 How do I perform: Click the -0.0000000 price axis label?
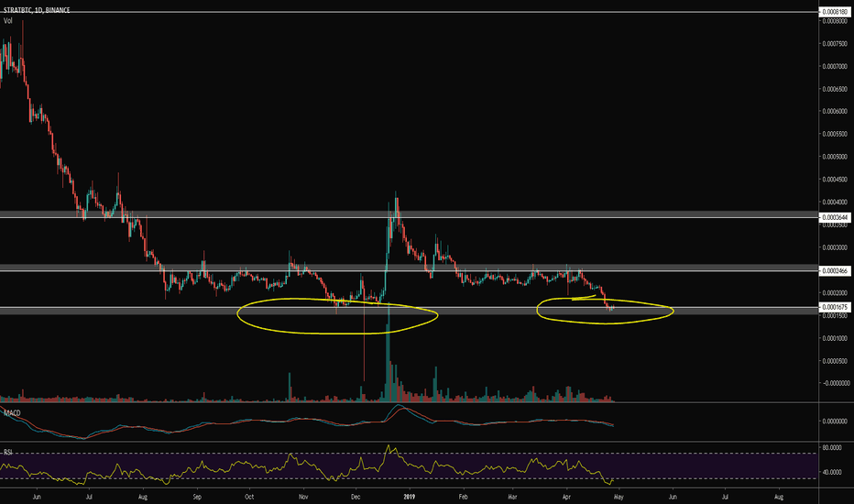(x=835, y=384)
